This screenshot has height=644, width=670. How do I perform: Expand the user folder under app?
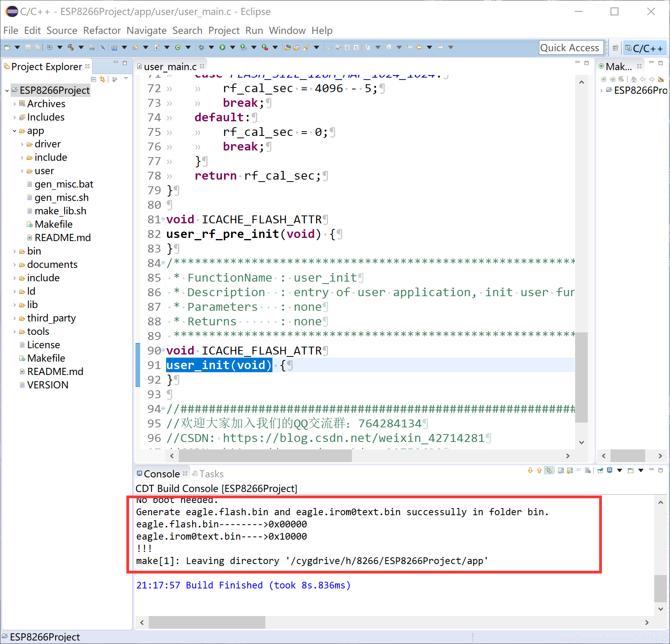[x=22, y=171]
